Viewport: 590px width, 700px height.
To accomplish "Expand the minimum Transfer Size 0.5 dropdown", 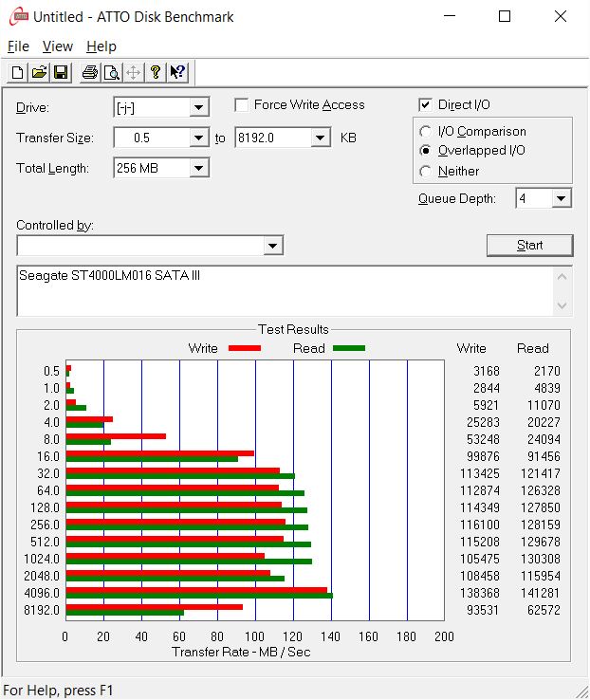I will point(198,138).
